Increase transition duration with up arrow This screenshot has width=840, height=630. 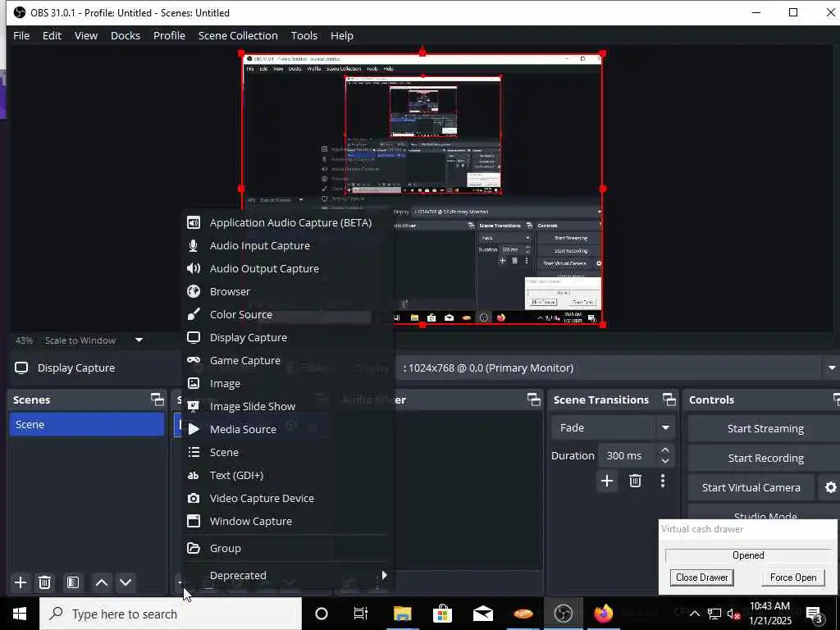[664, 450]
